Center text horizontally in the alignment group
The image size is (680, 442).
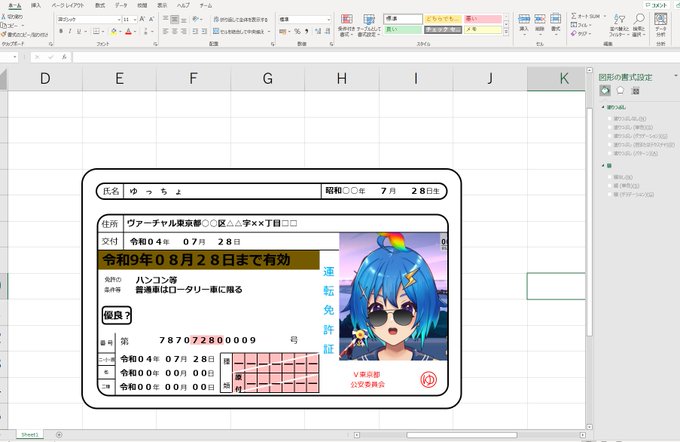click(x=175, y=31)
